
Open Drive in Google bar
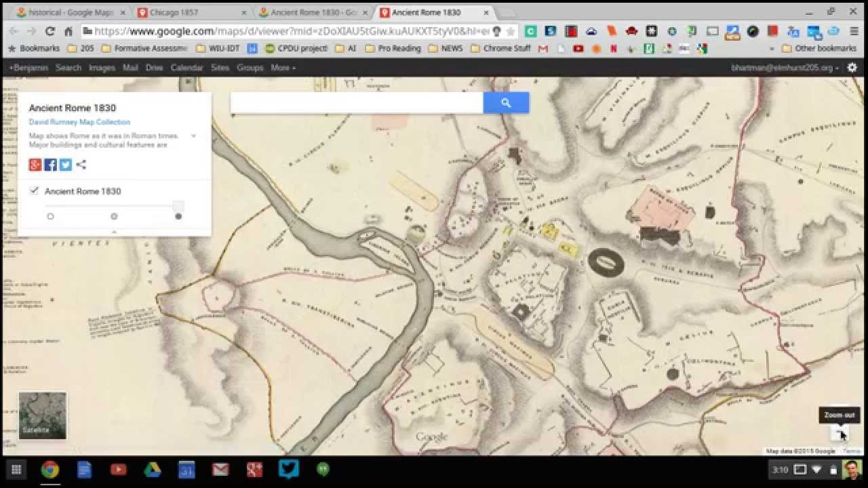tap(154, 68)
